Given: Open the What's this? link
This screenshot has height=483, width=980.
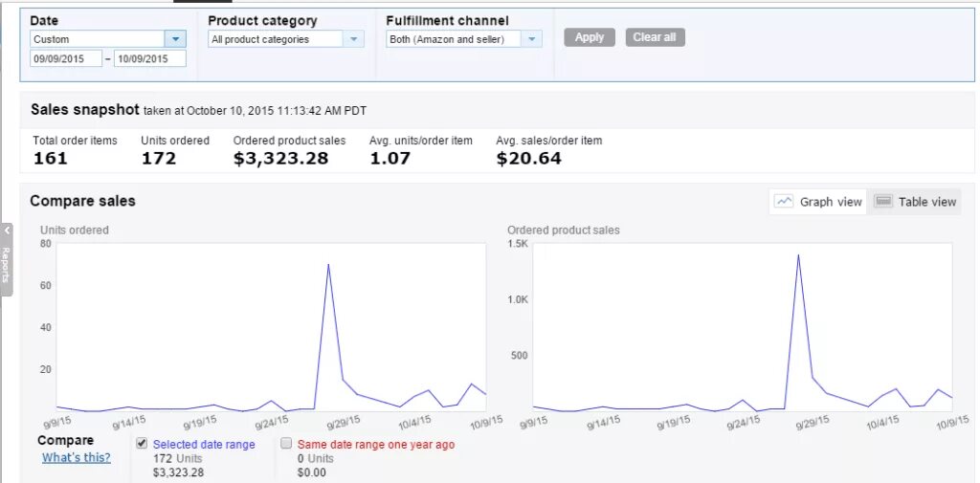Looking at the screenshot, I should pyautogui.click(x=76, y=457).
